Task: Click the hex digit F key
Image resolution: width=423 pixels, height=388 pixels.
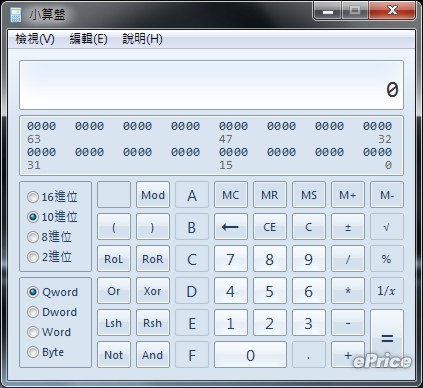Action: tap(192, 355)
